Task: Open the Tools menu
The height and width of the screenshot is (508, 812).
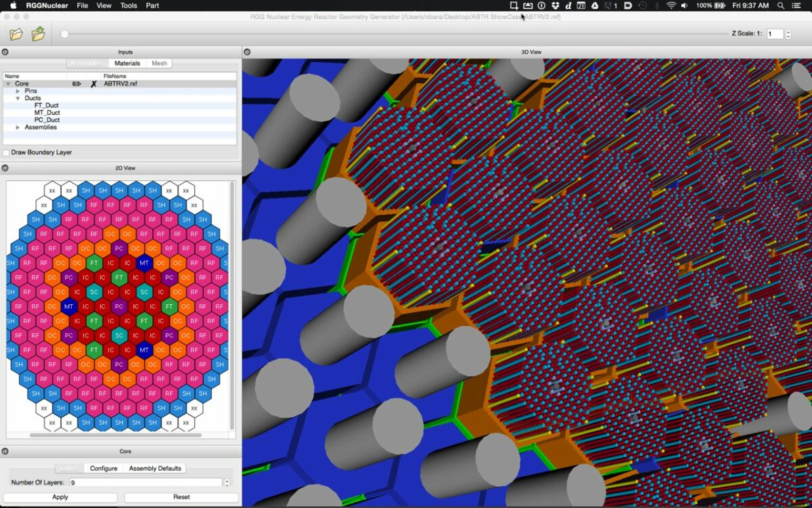Action: tap(128, 5)
